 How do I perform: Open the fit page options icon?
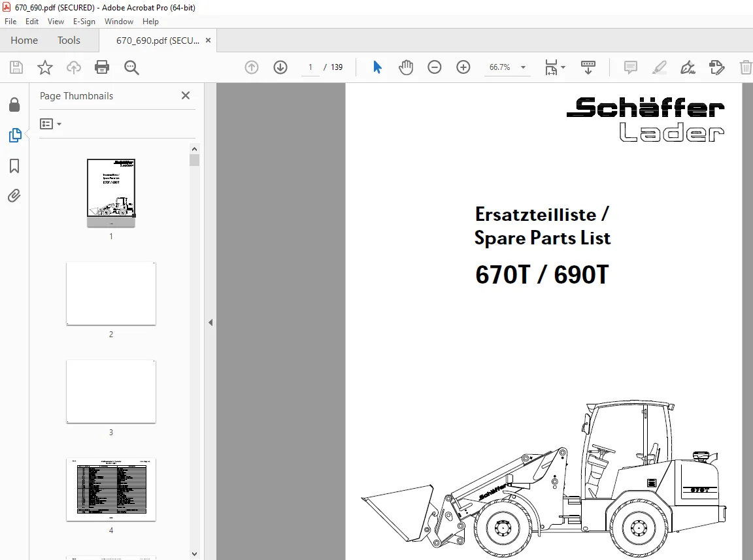pyautogui.click(x=551, y=68)
